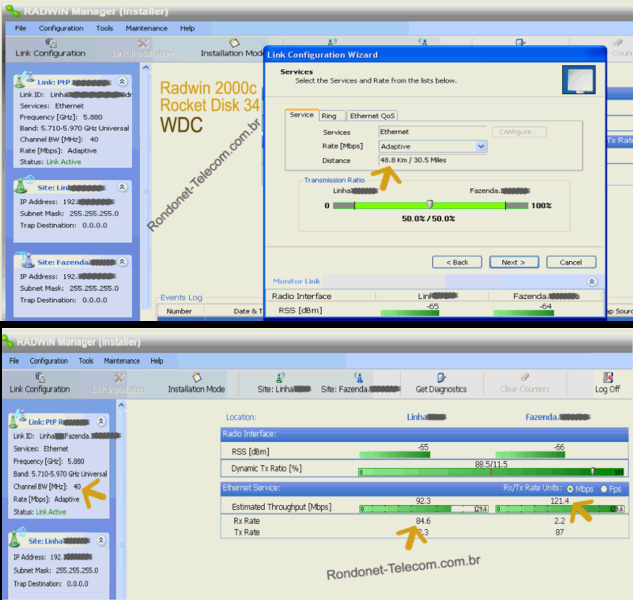Click Link Active status in upper window
The image size is (633, 600).
[63, 162]
